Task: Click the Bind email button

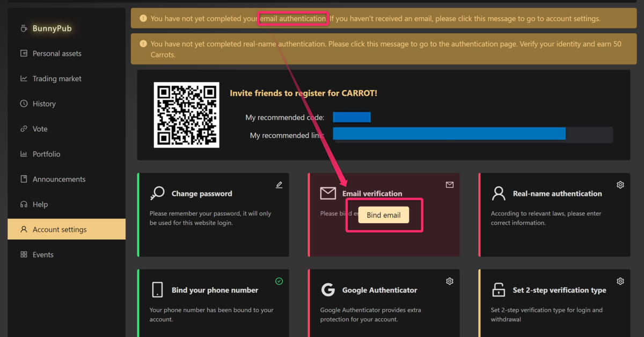Action: tap(384, 215)
